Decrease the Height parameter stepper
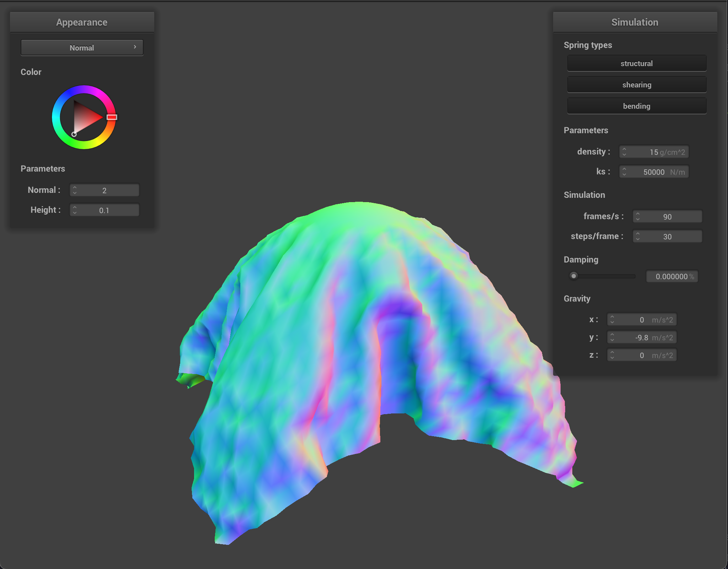728x569 pixels. (x=75, y=212)
